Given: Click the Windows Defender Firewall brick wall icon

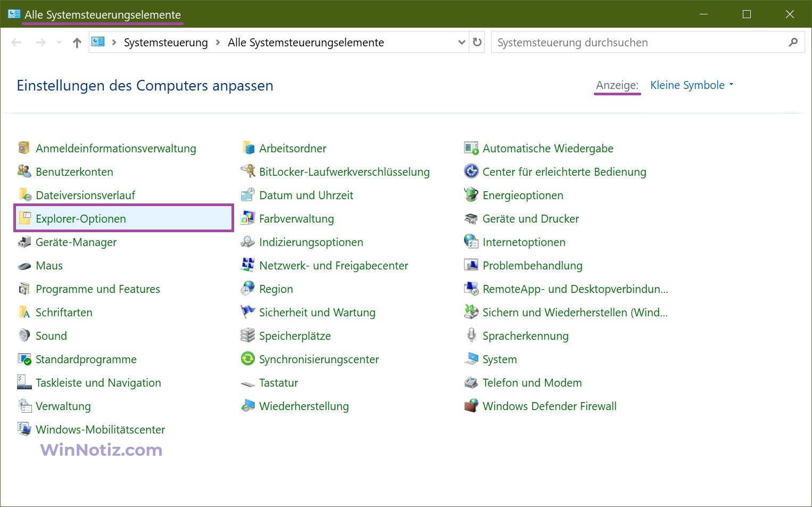Looking at the screenshot, I should coord(471,406).
